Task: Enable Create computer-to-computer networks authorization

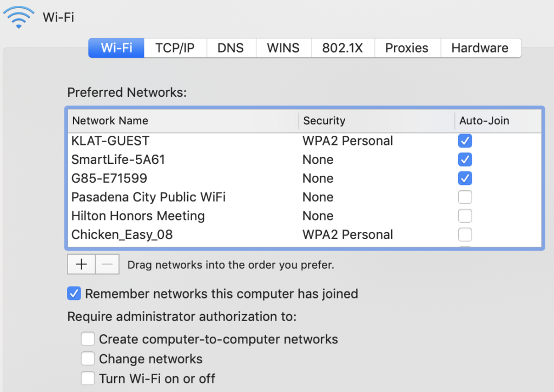Action: tap(88, 338)
